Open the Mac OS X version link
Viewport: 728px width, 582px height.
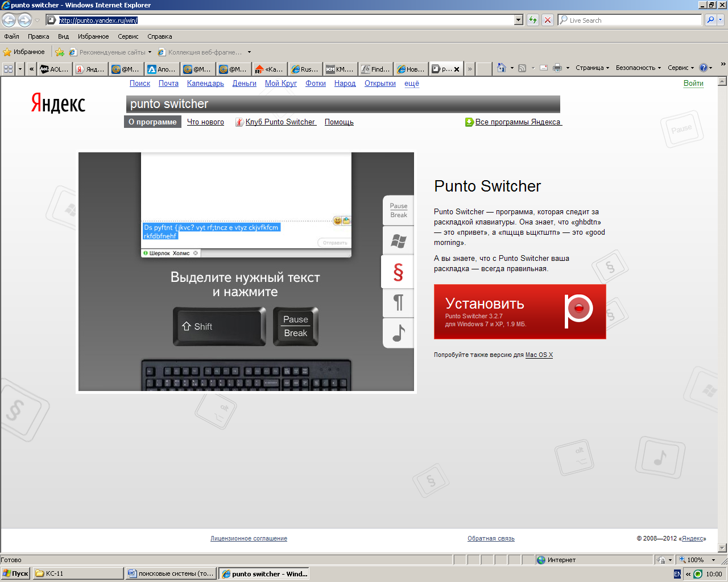[x=539, y=355]
